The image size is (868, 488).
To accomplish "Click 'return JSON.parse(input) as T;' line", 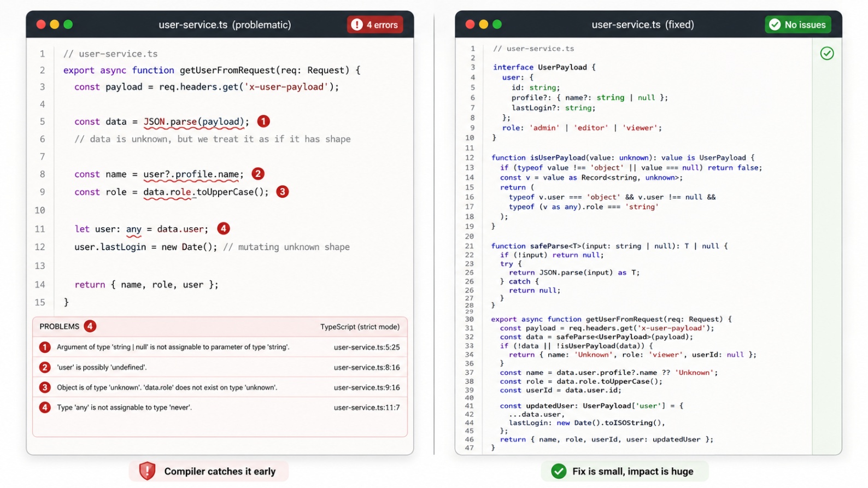I will (574, 272).
